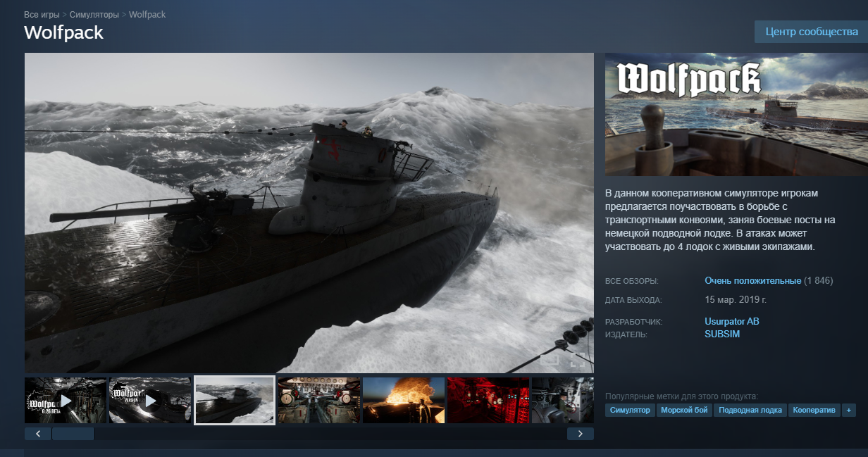868x457 pixels.
Task: Click the right arrow of thumbnail strip
Action: [581, 434]
